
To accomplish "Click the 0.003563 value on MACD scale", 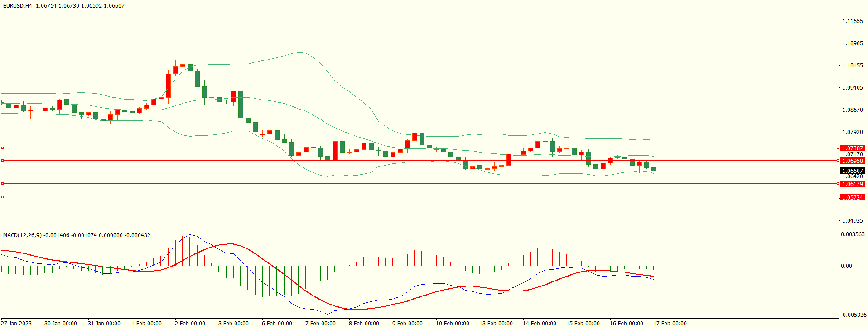I will (853, 234).
